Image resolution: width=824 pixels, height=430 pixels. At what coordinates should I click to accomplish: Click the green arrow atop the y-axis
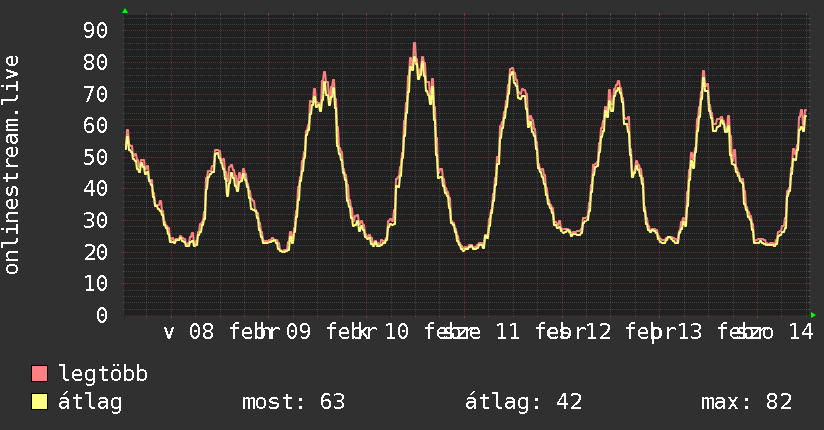125,11
